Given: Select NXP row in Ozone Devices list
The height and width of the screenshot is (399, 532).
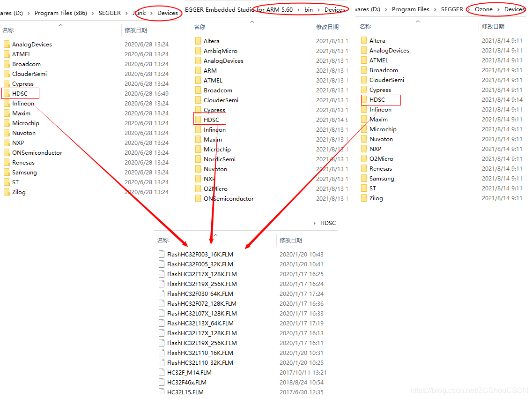Looking at the screenshot, I should coord(442,149).
